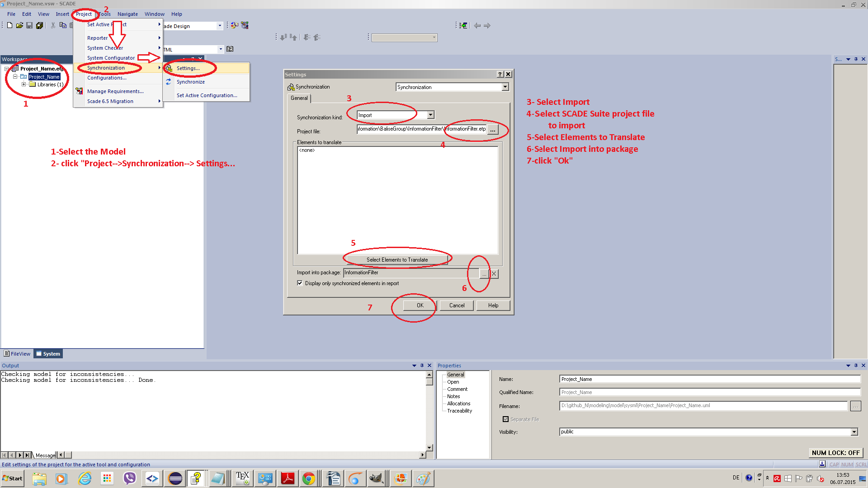Click the open book icon beside HTML dropdown
Viewport: 868px width, 488px height.
pos(230,49)
